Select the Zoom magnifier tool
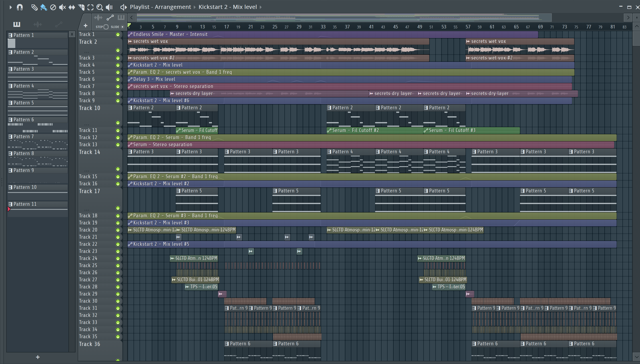The width and height of the screenshot is (640, 364). 100,7
